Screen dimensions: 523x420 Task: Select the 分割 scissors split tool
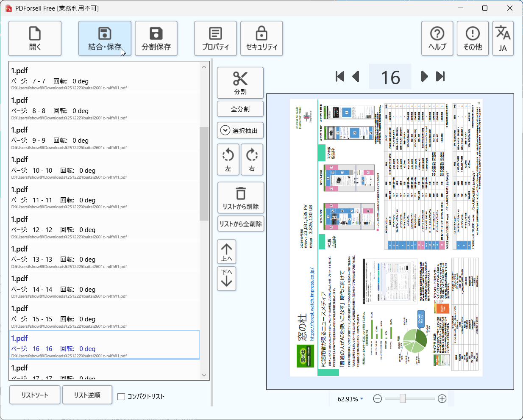tap(240, 82)
